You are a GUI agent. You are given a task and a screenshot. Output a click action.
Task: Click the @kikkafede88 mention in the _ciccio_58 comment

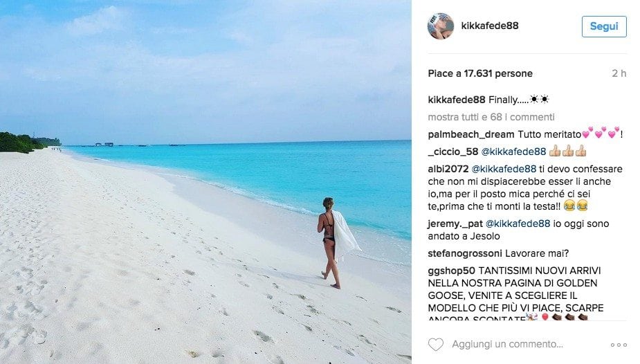coord(513,152)
